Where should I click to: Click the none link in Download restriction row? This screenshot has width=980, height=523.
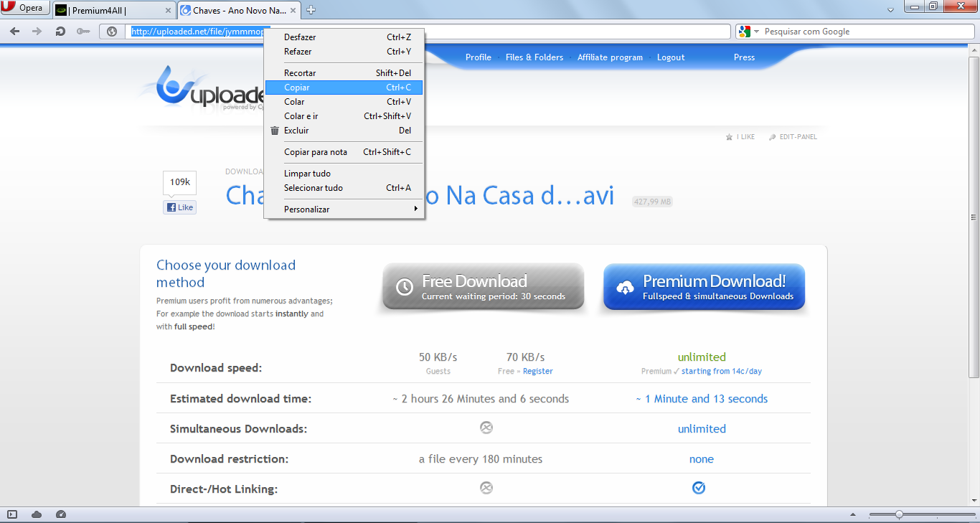click(x=702, y=459)
